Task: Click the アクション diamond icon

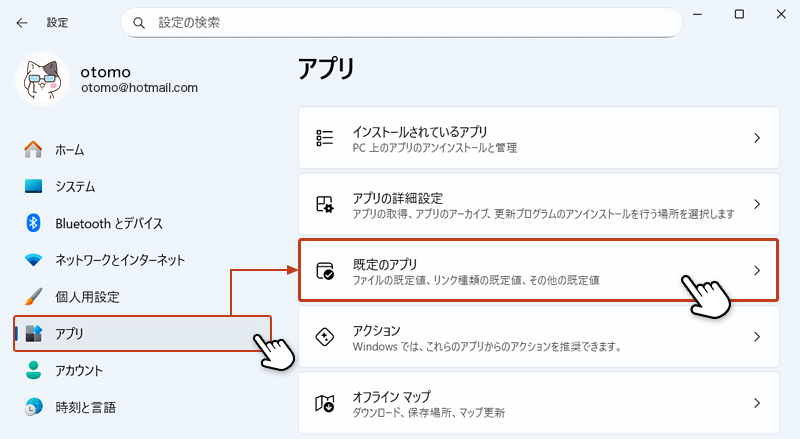Action: 324,337
